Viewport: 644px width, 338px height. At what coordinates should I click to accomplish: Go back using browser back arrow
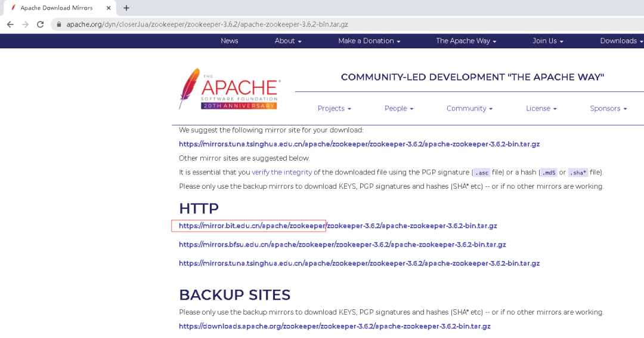10,24
